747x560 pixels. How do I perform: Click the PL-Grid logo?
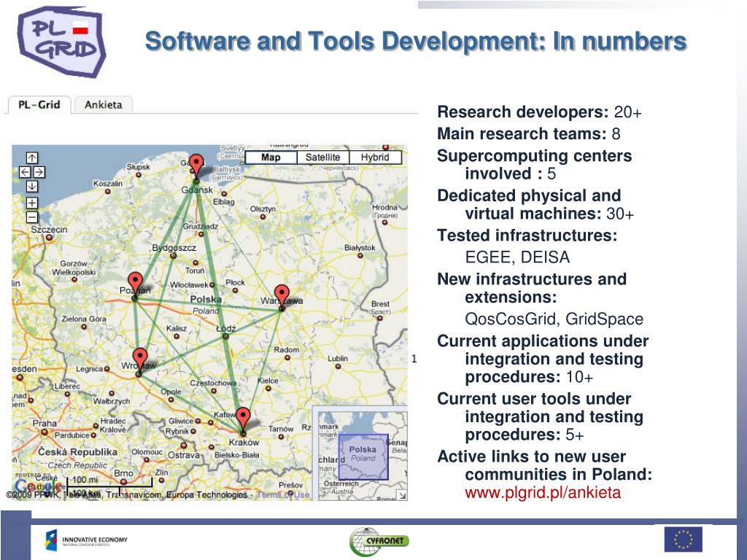click(x=61, y=42)
